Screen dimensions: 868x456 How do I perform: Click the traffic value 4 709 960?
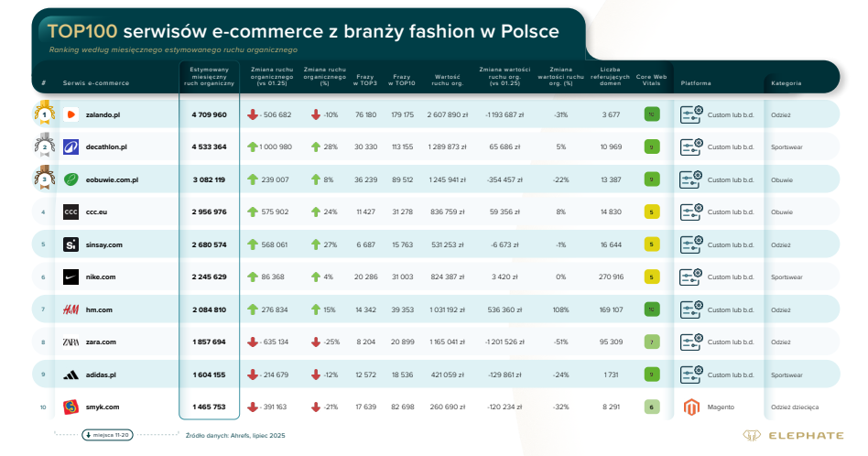[x=210, y=115]
